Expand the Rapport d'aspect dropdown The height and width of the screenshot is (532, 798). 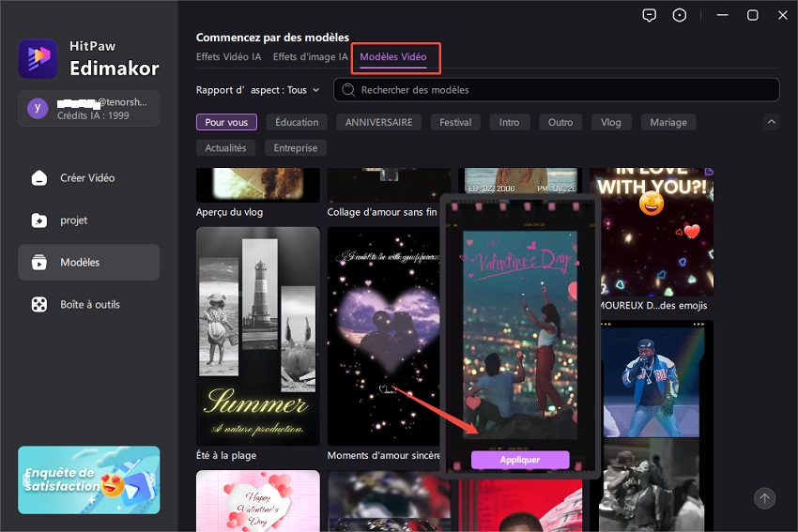(257, 90)
